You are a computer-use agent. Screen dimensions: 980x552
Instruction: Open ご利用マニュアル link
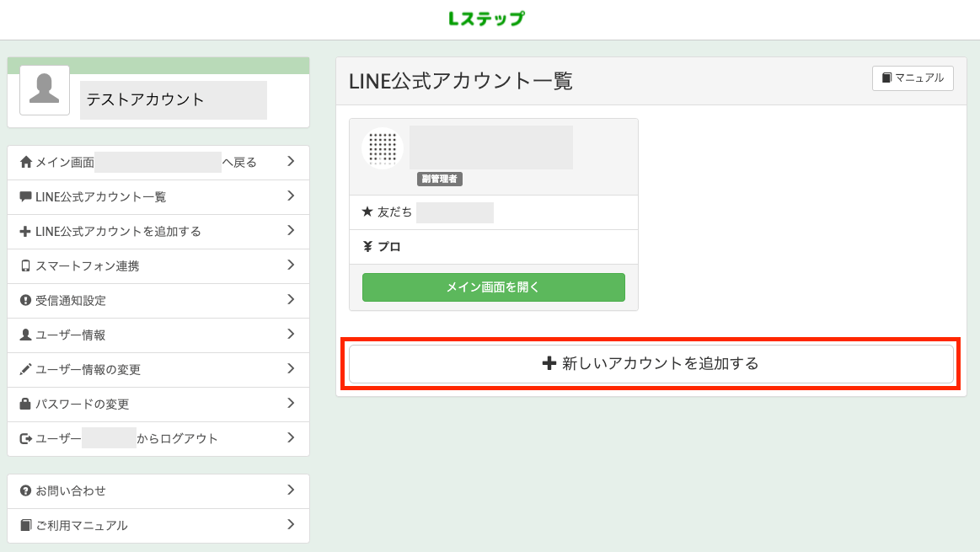(158, 525)
